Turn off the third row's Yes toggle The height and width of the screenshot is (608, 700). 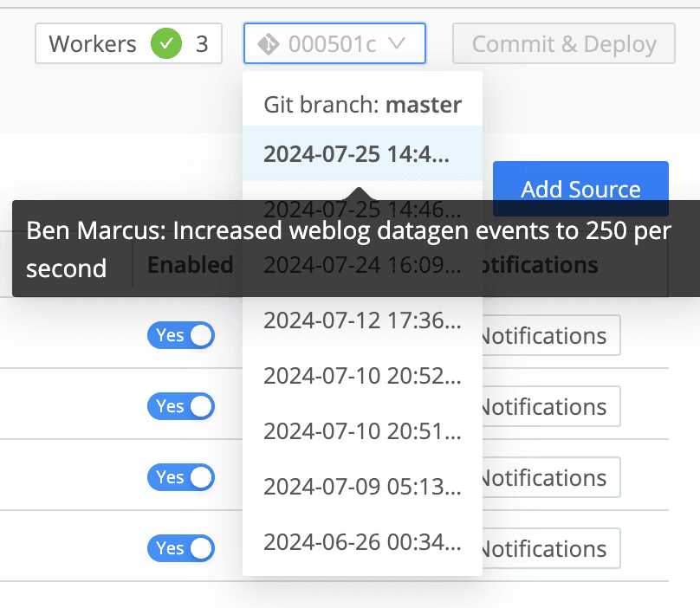[x=181, y=477]
